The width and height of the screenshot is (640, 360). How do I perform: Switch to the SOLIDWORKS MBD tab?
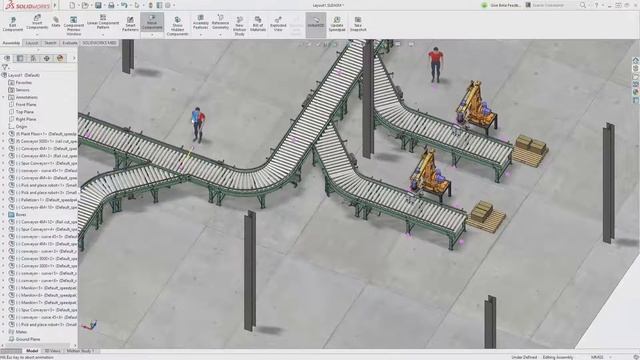99,43
